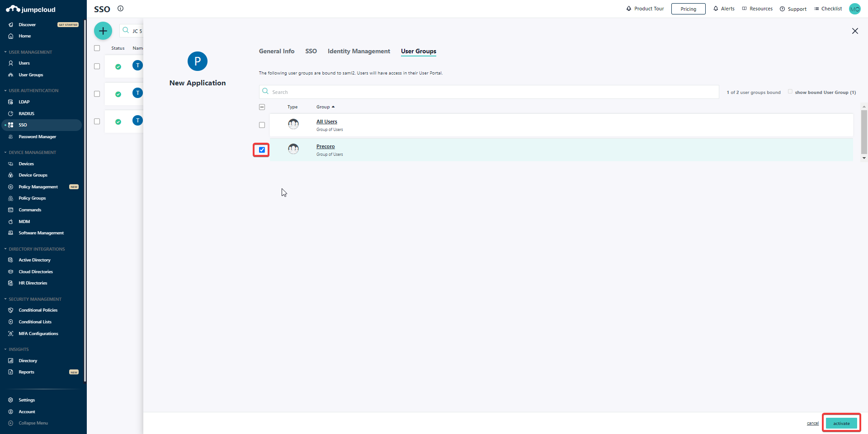Select the User Groups tab
This screenshot has width=868, height=434.
(419, 51)
